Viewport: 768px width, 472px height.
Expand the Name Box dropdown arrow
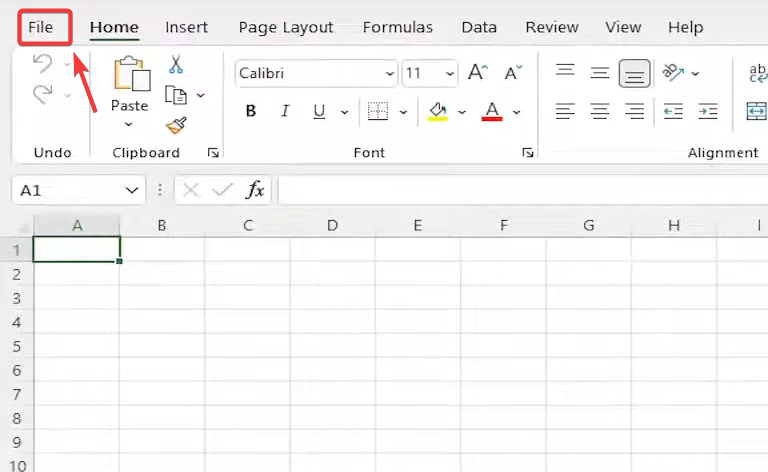click(x=133, y=189)
